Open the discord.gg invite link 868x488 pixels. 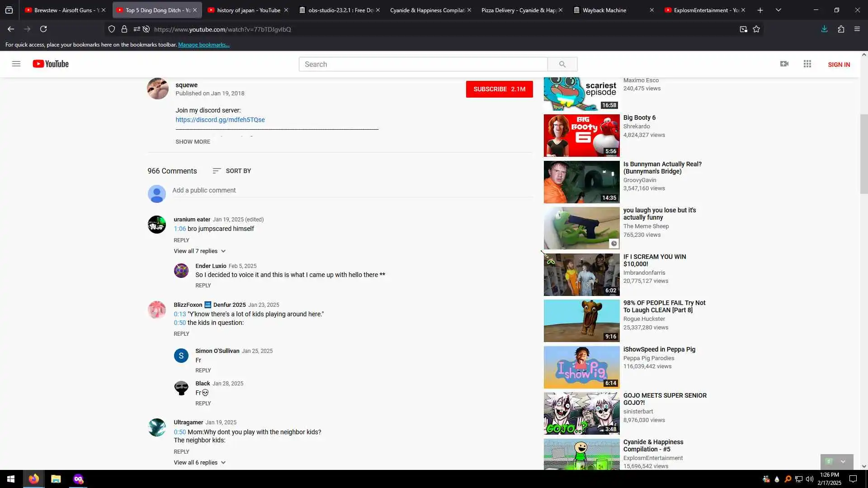coord(220,120)
